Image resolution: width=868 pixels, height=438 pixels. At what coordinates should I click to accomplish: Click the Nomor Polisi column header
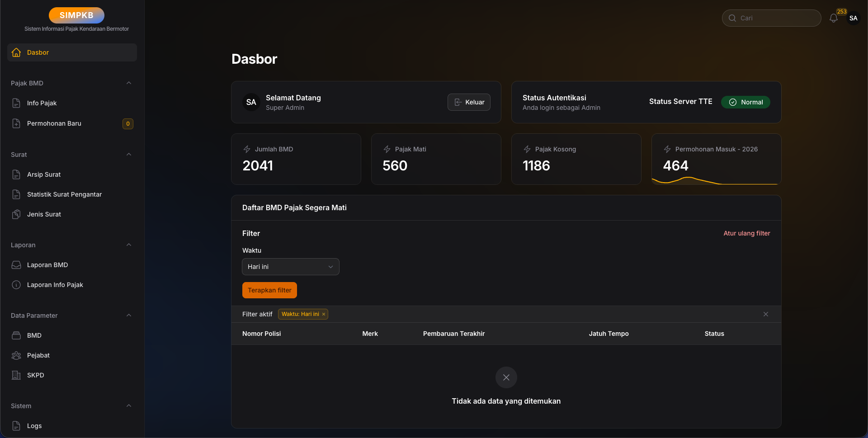(261, 334)
